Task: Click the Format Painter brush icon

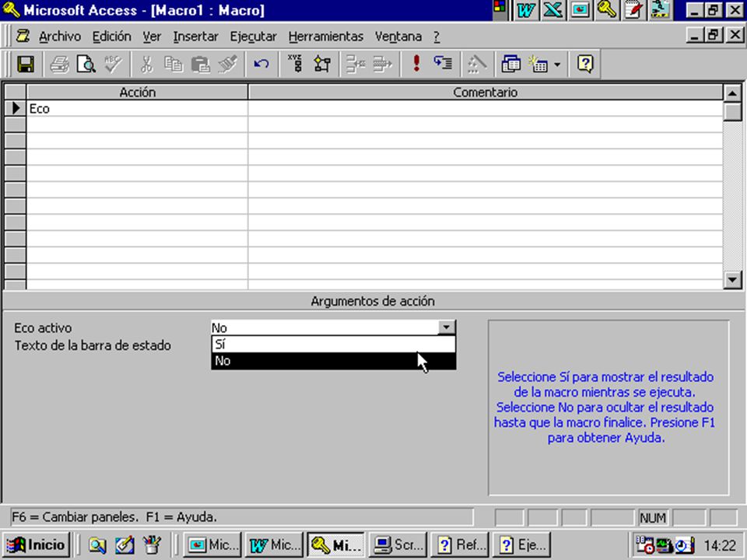Action: (x=228, y=64)
